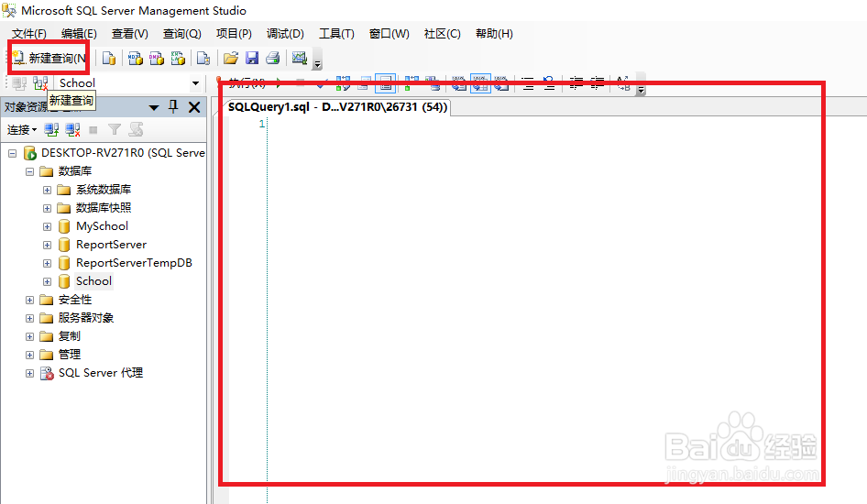Close the Object Explorer panel

pos(194,106)
